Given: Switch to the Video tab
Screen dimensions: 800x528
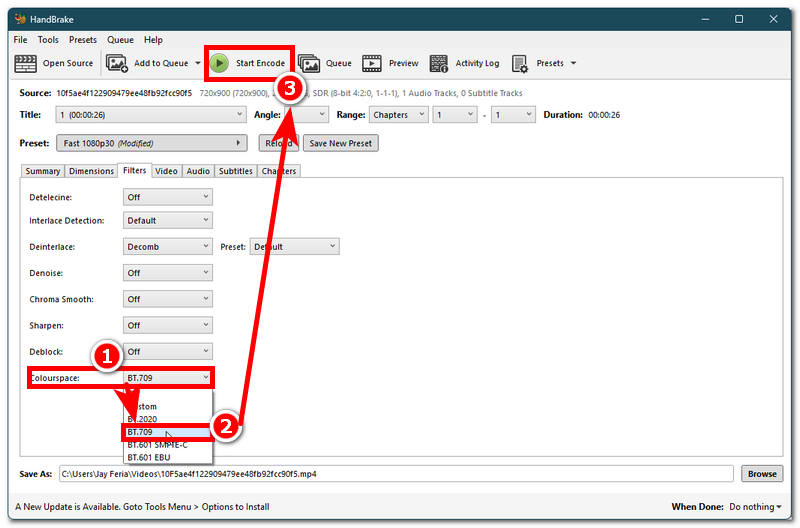Looking at the screenshot, I should 166,171.
